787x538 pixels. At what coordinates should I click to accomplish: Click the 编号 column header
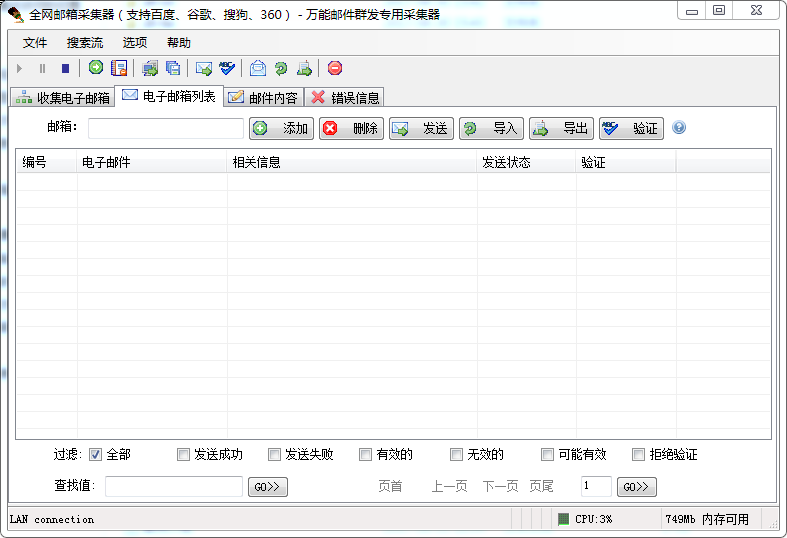47,162
